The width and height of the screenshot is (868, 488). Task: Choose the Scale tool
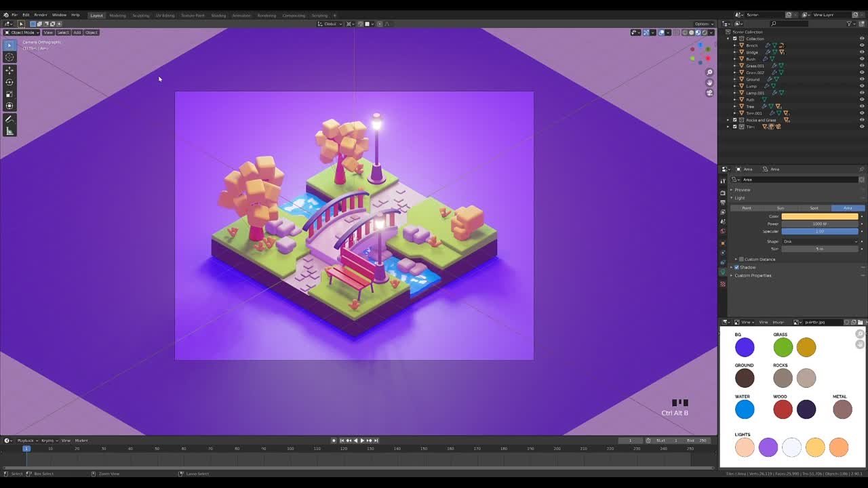pyautogui.click(x=9, y=94)
